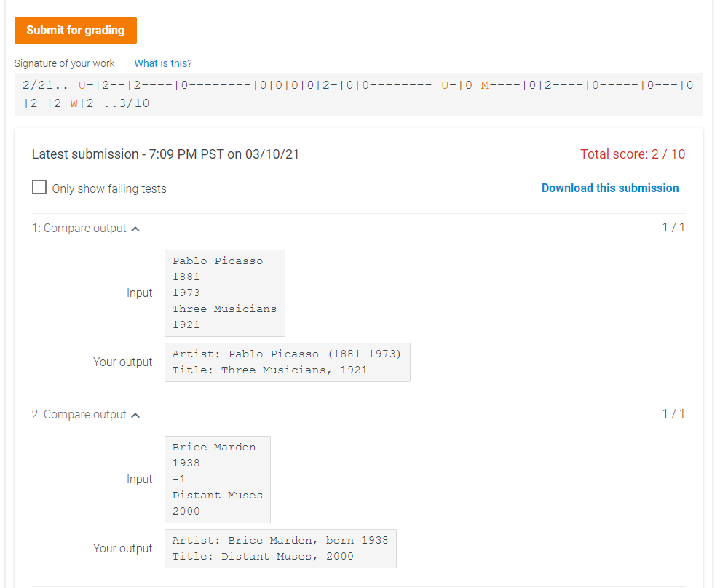Image resolution: width=720 pixels, height=588 pixels.
Task: Click the 'What is this?' link
Action: pyautogui.click(x=162, y=63)
